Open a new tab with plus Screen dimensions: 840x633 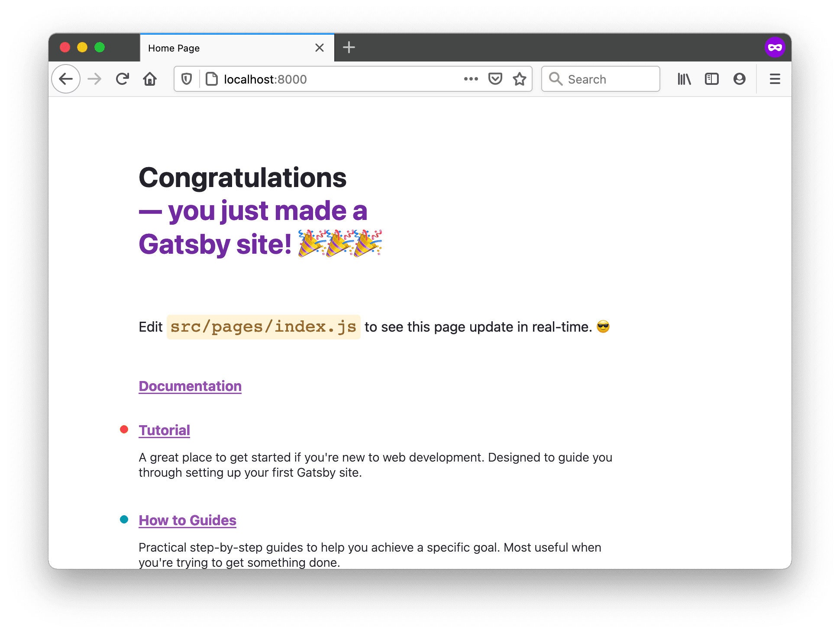(349, 47)
